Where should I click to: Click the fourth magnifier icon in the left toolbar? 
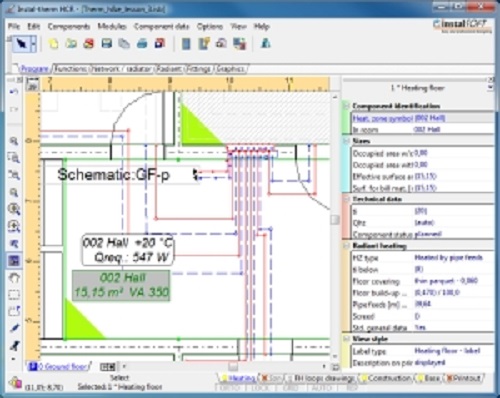(14, 192)
